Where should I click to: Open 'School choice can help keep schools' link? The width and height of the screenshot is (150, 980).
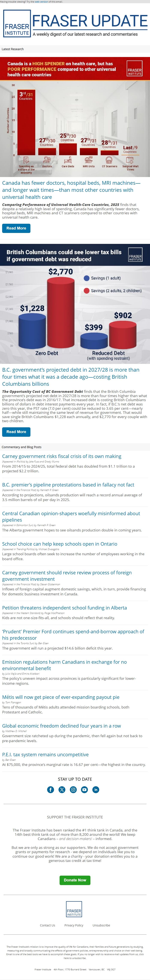point(60,544)
